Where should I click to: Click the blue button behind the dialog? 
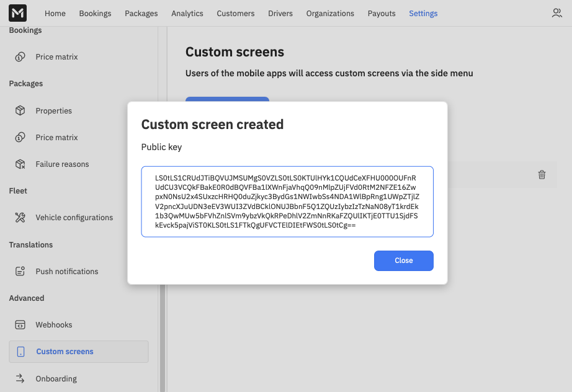[227, 99]
